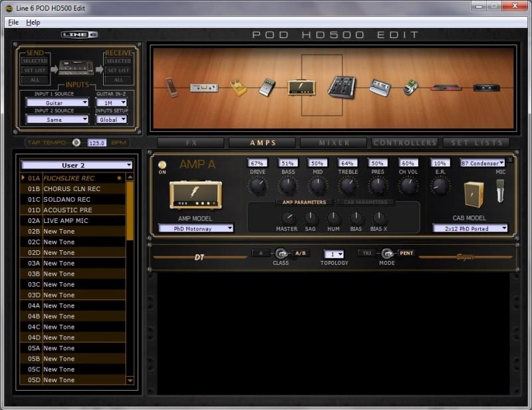Open the Input 1 Source dropdown

[x=57, y=102]
